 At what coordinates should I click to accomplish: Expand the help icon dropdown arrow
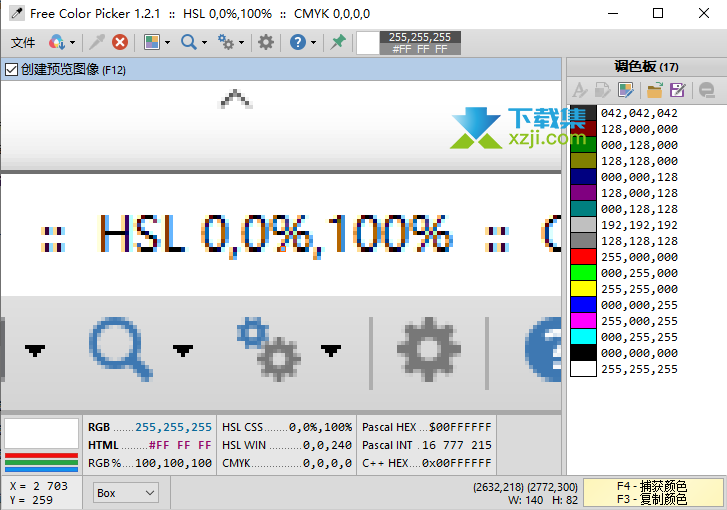[x=313, y=43]
